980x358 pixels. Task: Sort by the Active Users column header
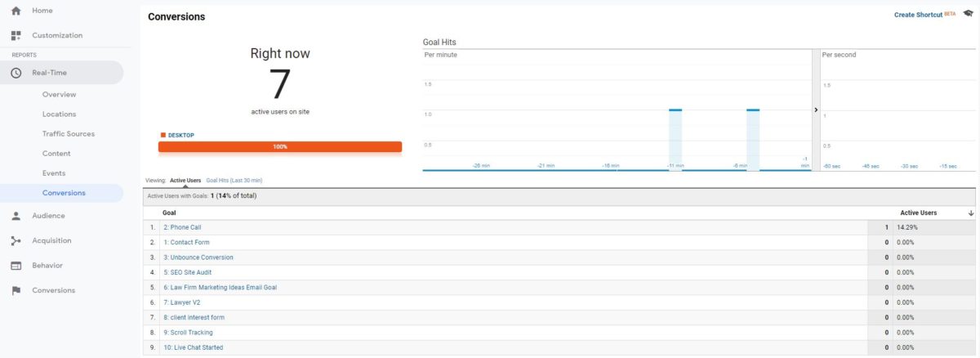(x=919, y=213)
